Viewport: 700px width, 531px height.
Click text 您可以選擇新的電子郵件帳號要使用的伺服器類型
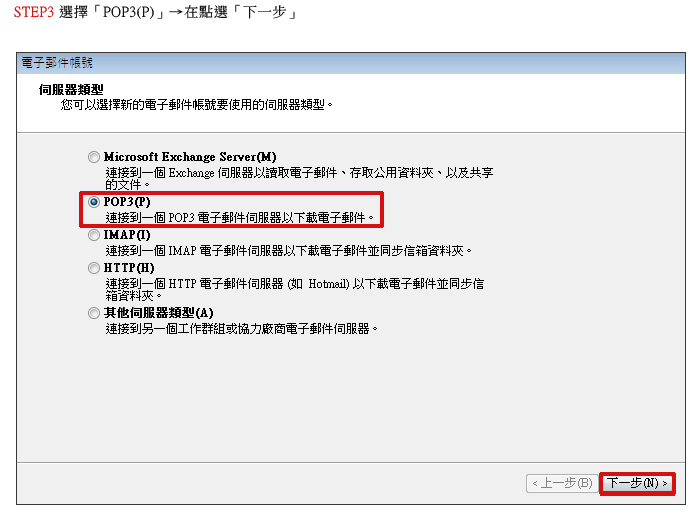click(x=196, y=105)
